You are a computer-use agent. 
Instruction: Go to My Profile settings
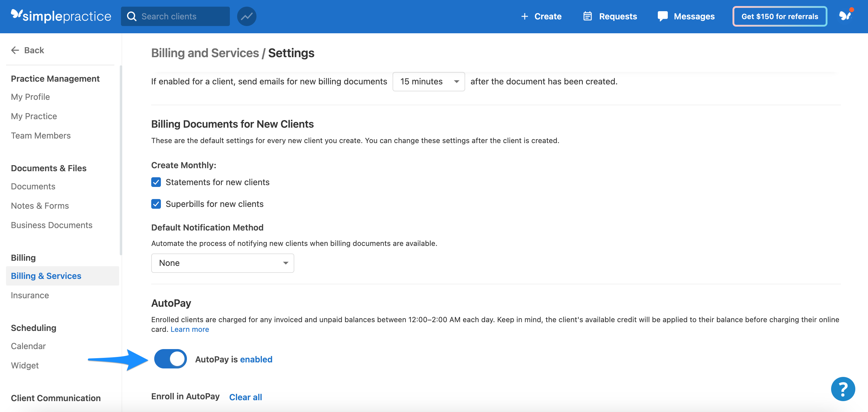click(x=30, y=97)
